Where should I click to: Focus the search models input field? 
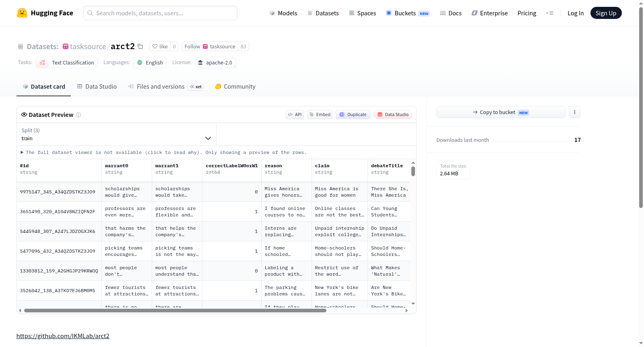tap(160, 13)
